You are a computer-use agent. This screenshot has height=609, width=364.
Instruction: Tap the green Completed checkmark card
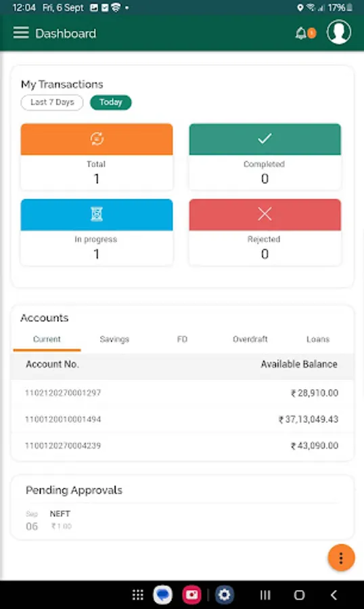click(265, 157)
